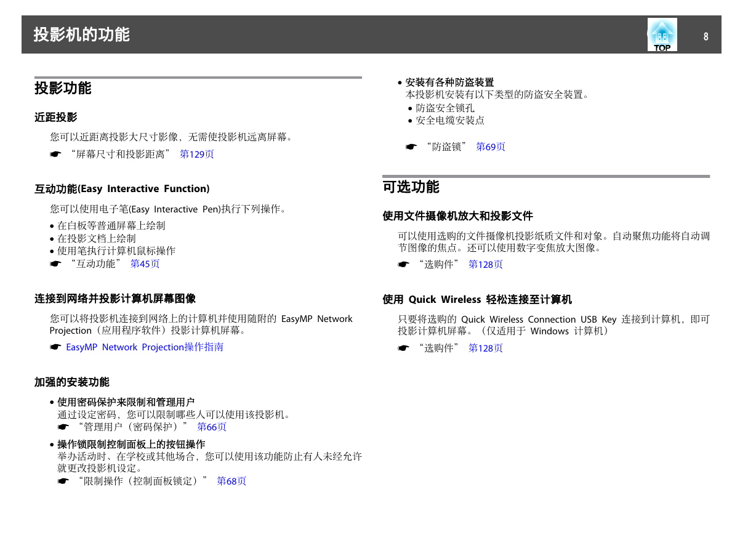Follow the 第68页 link
Screen dimensions: 756x535
click(231, 481)
